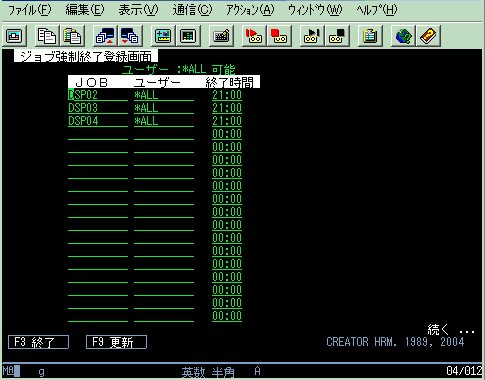Open the globe help icon
Viewport: 485px width, 380px height.
[x=403, y=36]
